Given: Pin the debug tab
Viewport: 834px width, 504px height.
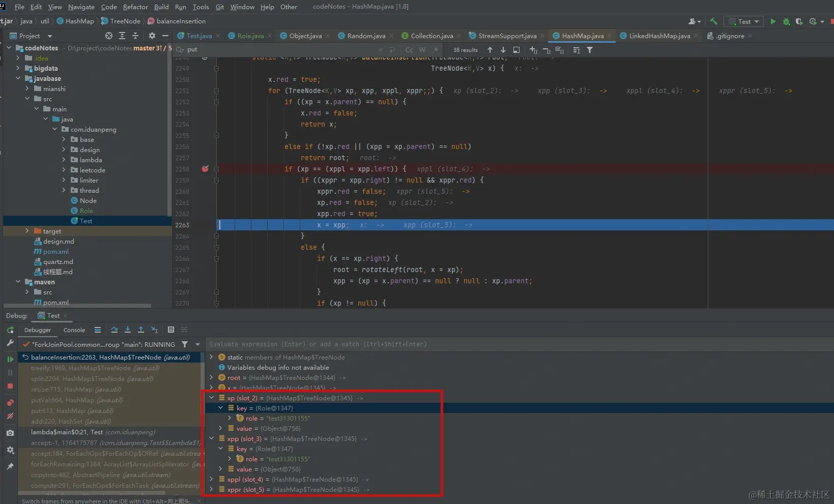Looking at the screenshot, I should [10, 466].
